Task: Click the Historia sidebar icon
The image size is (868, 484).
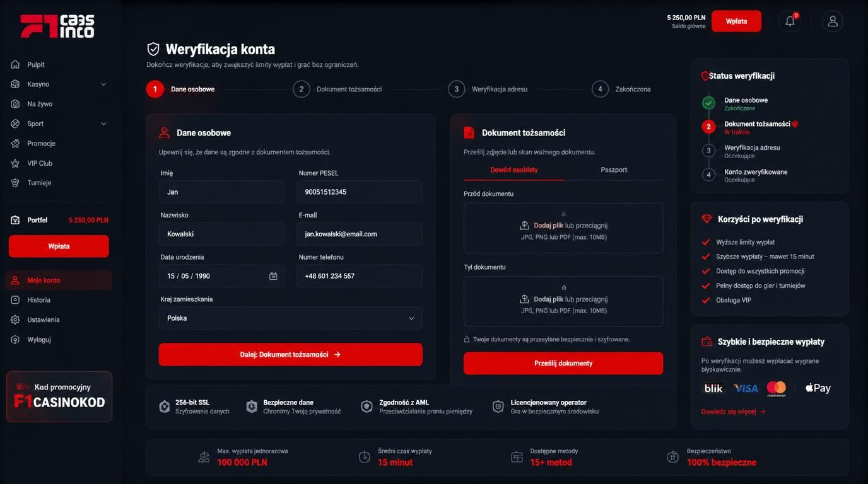Action: (15, 300)
